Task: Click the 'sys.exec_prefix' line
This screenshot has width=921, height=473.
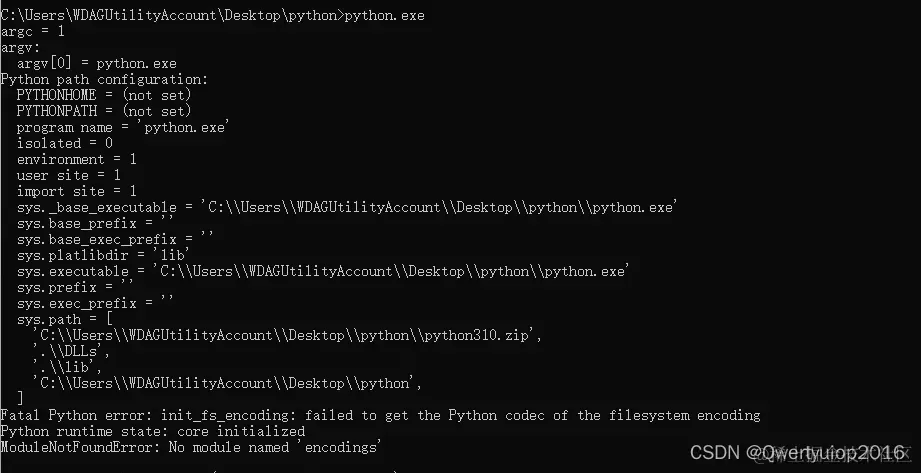Action: (96, 303)
